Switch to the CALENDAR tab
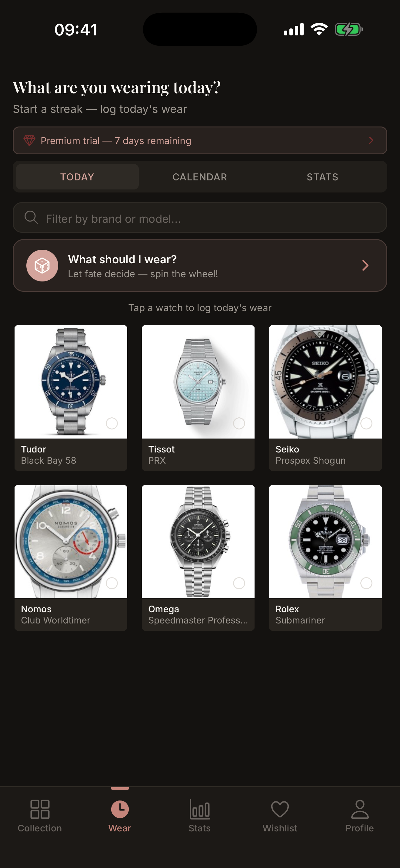Viewport: 400px width, 868px height. pyautogui.click(x=200, y=177)
